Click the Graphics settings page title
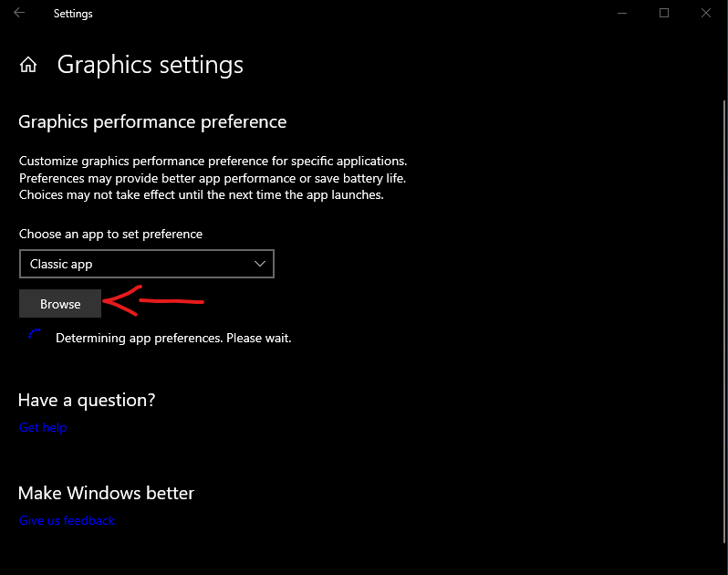Image resolution: width=728 pixels, height=575 pixels. [x=150, y=65]
